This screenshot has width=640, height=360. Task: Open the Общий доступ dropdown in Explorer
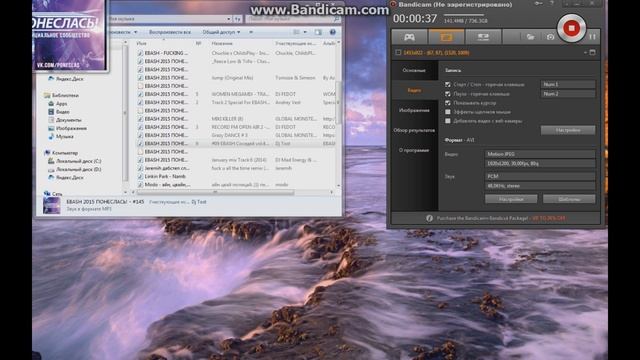[x=221, y=32]
